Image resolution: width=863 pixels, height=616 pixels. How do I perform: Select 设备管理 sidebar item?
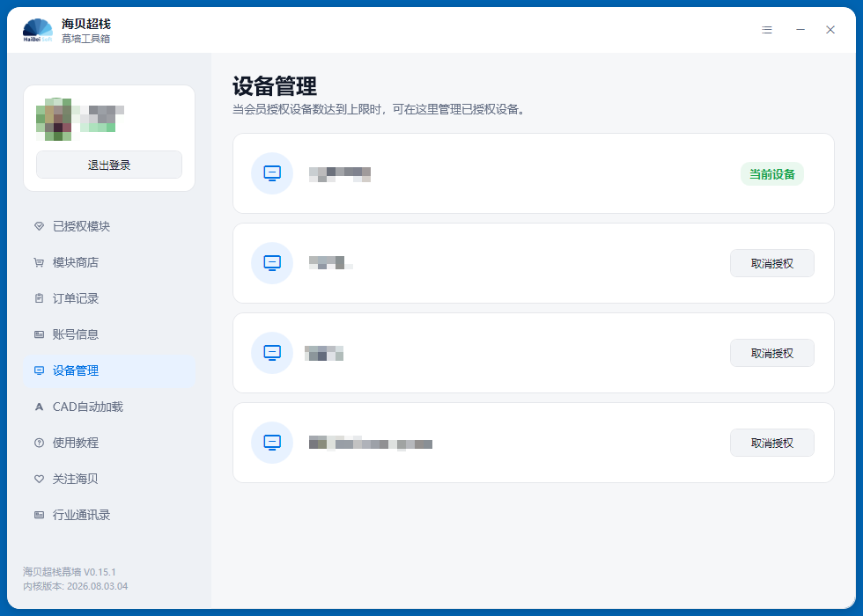109,370
